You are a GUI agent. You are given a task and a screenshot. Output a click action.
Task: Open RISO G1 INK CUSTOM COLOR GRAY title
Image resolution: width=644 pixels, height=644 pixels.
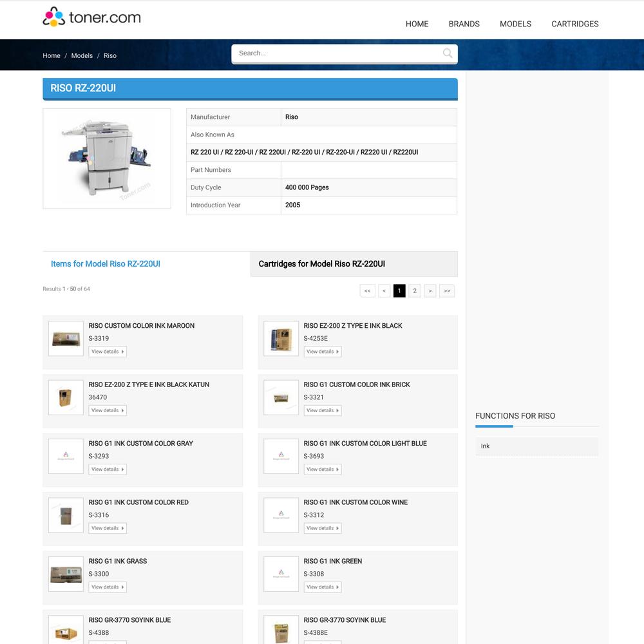point(141,443)
